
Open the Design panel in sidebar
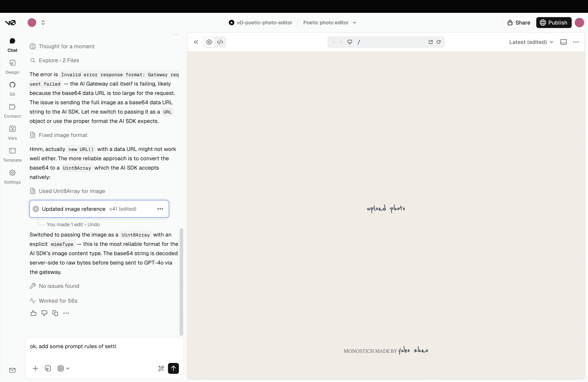[12, 67]
